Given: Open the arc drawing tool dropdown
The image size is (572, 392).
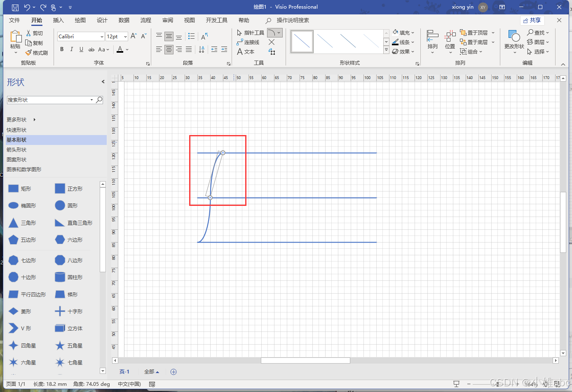Looking at the screenshot, I should (279, 33).
